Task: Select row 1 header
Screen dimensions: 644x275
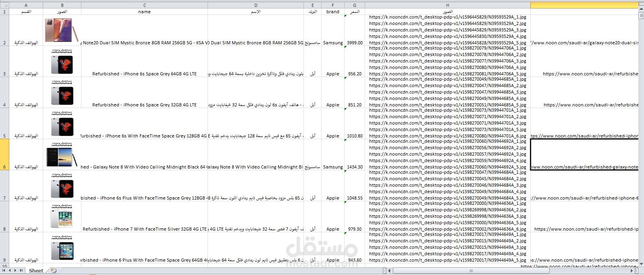Action: [4, 12]
